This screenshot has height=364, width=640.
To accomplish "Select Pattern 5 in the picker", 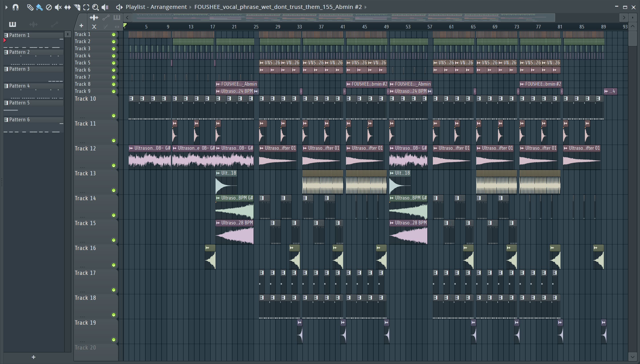I will 34,103.
